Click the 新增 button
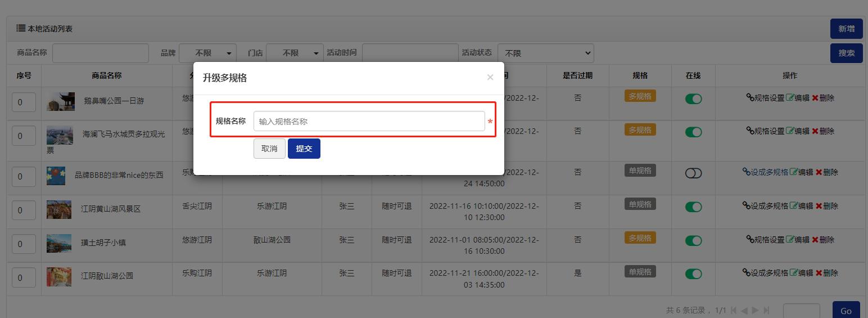Screen dimensions: 868x318 847,29
